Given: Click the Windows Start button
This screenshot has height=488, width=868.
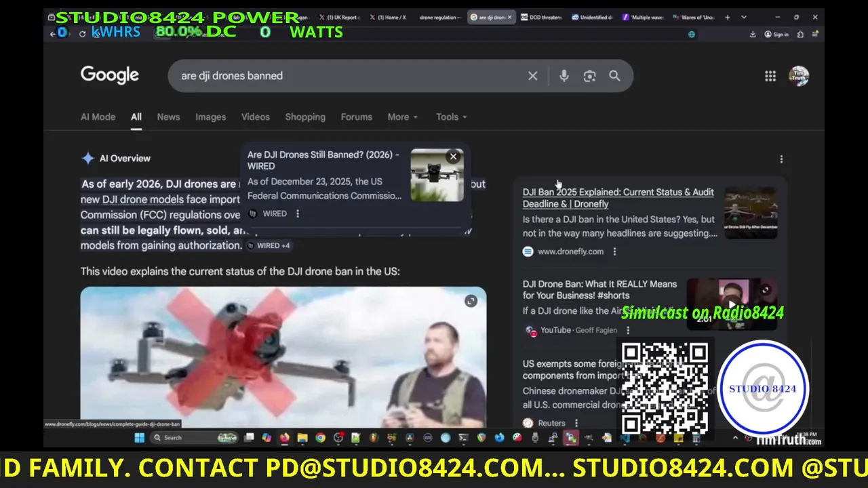Looking at the screenshot, I should (x=139, y=438).
